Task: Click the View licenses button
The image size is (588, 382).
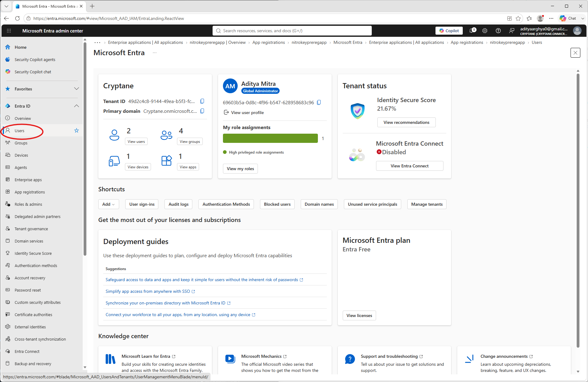Action: (x=359, y=315)
